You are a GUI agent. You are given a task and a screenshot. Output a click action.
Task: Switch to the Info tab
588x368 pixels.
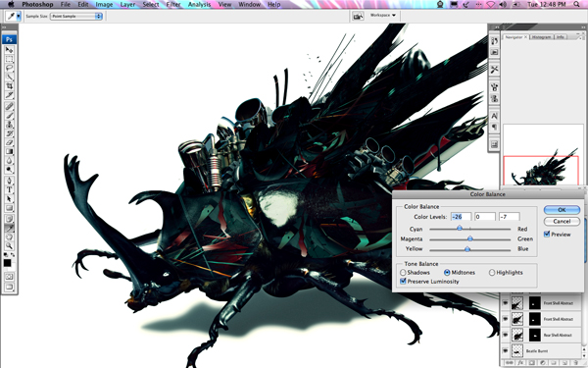click(561, 37)
